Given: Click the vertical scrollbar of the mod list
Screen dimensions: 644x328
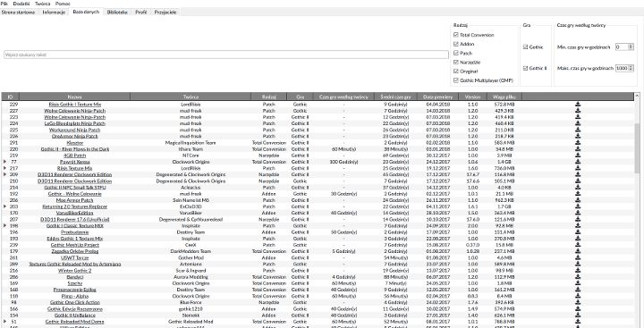Looking at the screenshot, I should [637, 148].
